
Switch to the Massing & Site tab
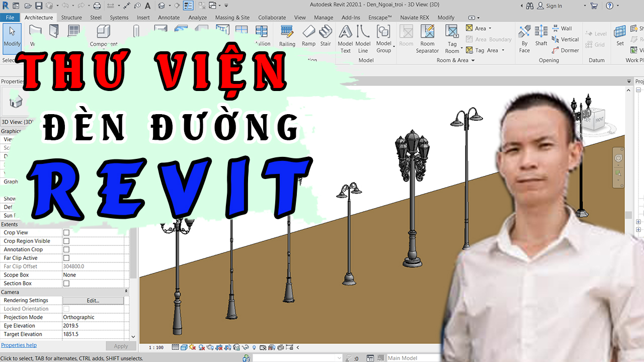232,18
